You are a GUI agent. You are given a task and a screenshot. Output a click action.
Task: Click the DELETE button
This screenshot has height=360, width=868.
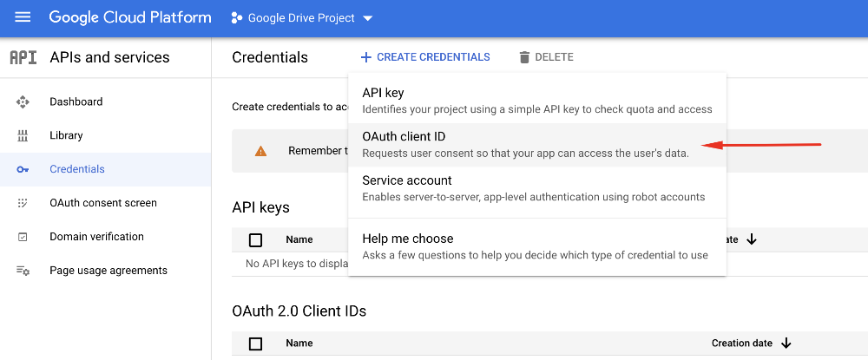(x=546, y=57)
